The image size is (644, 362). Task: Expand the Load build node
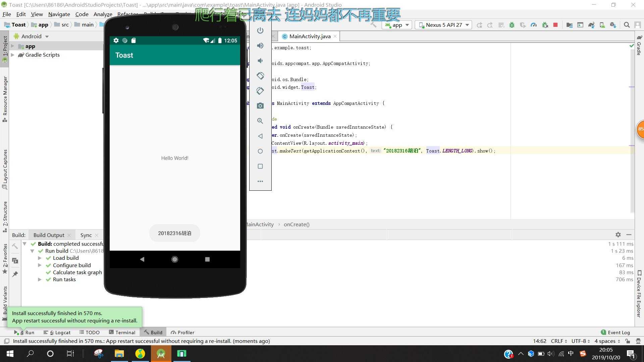pos(40,258)
